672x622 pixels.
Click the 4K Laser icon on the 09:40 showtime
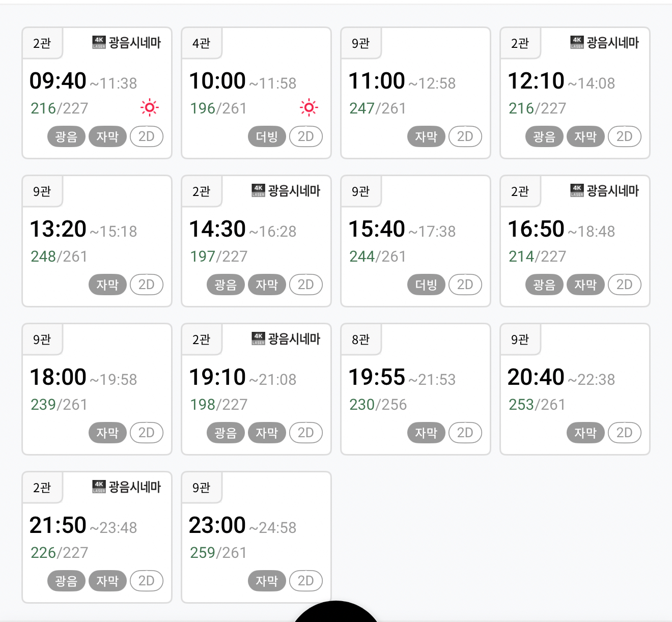pyautogui.click(x=99, y=42)
